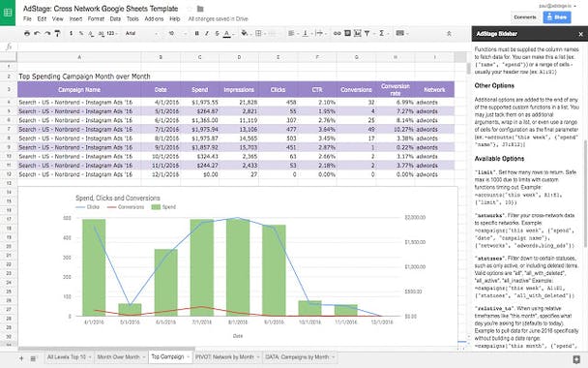
Task: Select the date cell 12/1/2016
Action: [161, 174]
